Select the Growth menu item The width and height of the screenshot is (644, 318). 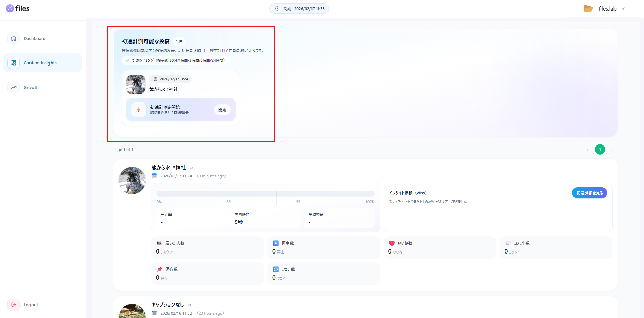[x=31, y=87]
